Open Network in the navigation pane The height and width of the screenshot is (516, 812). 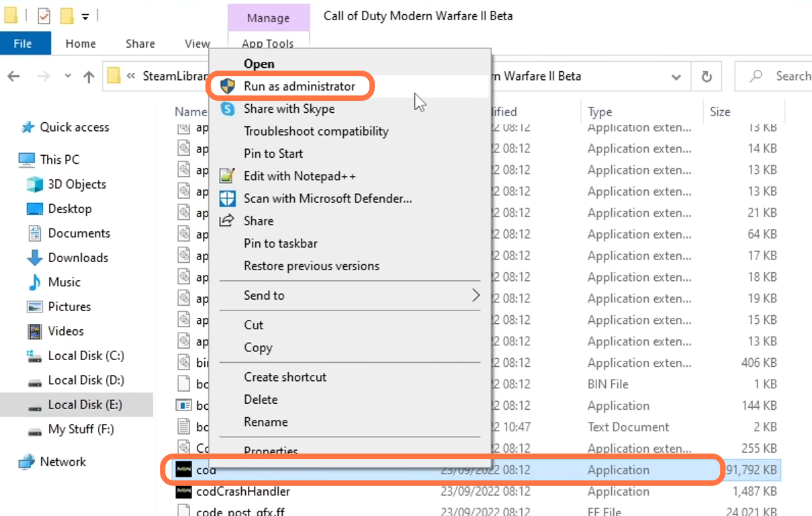tap(53, 462)
